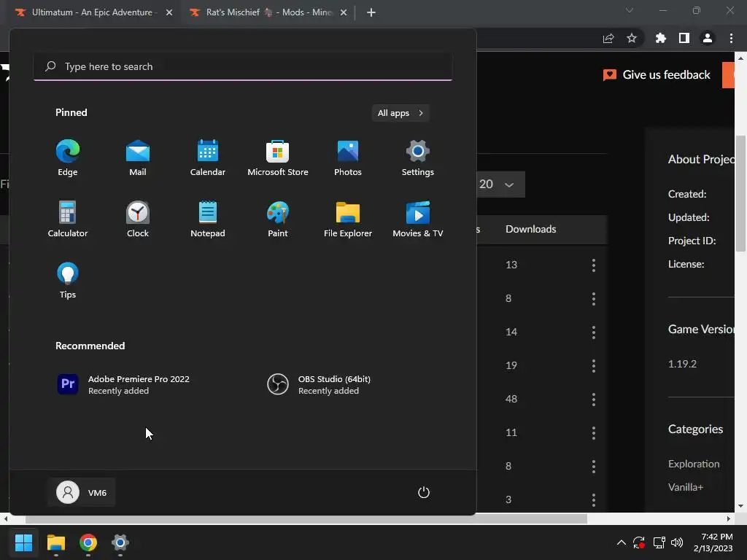Open Paint from pinned apps

coord(278,219)
